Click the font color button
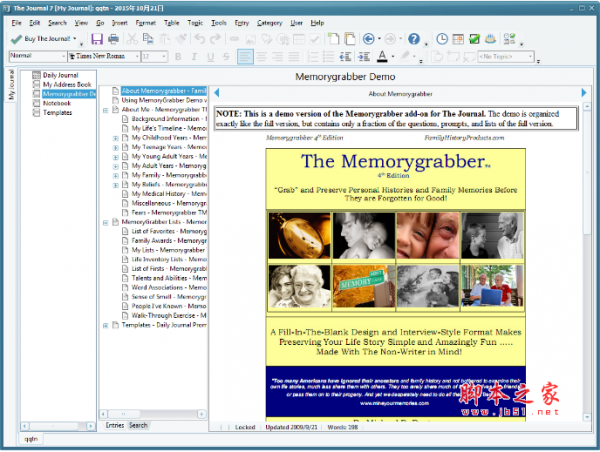 [384, 57]
